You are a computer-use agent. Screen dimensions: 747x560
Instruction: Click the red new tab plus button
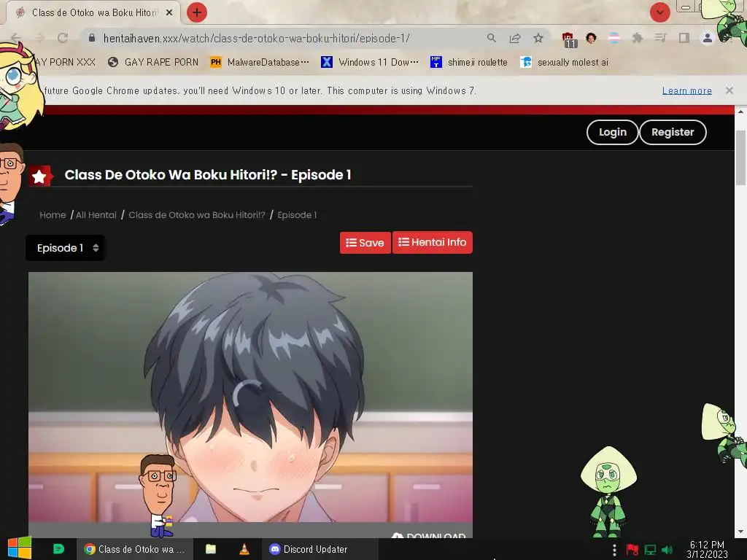click(x=197, y=12)
